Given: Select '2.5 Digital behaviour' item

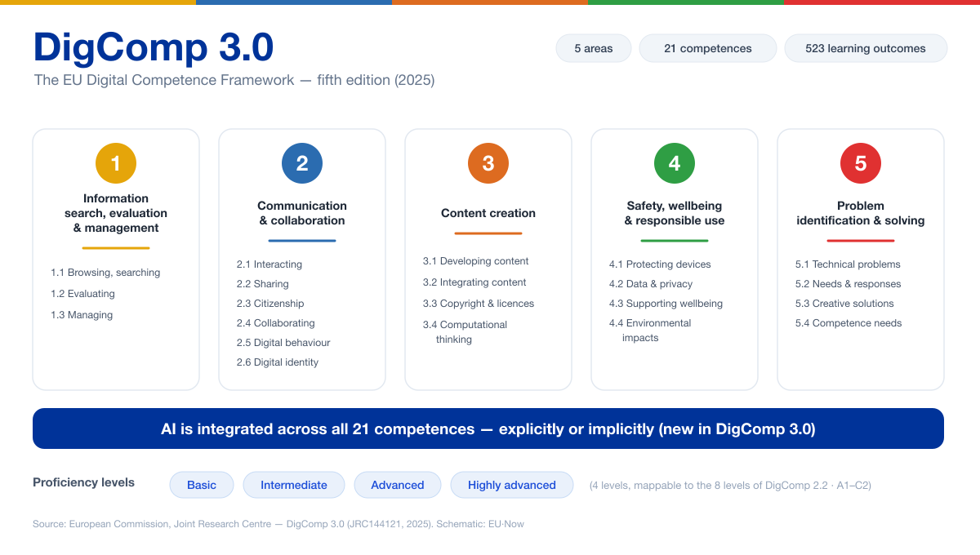Looking at the screenshot, I should pyautogui.click(x=283, y=343).
